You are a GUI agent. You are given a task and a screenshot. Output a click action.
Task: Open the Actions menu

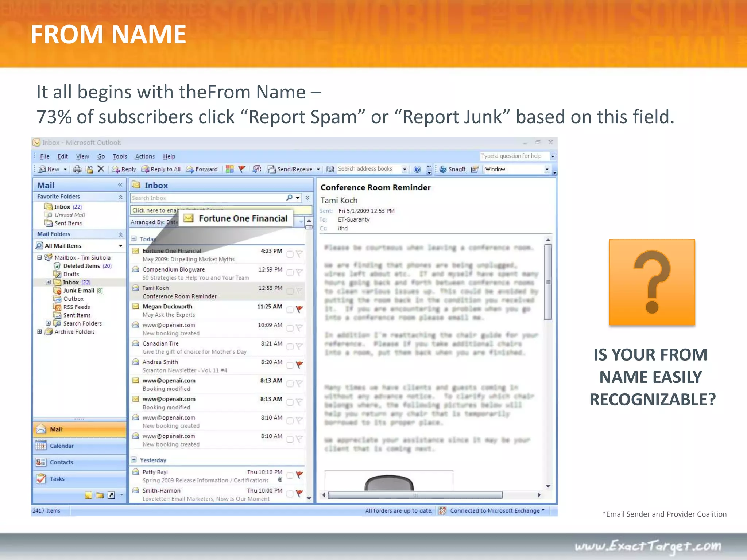coord(145,156)
